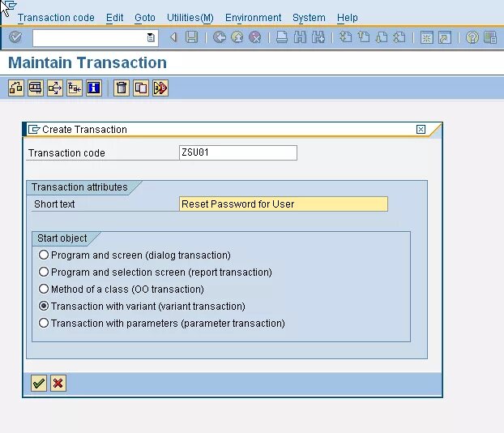Select Transaction with parameters radio button
Image resolution: width=504 pixels, height=433 pixels.
pyautogui.click(x=44, y=323)
